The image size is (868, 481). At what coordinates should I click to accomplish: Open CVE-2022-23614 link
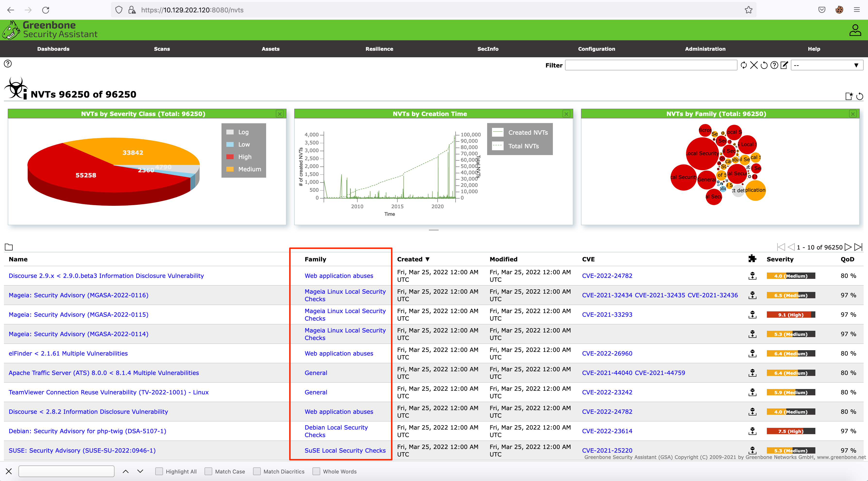(x=607, y=431)
